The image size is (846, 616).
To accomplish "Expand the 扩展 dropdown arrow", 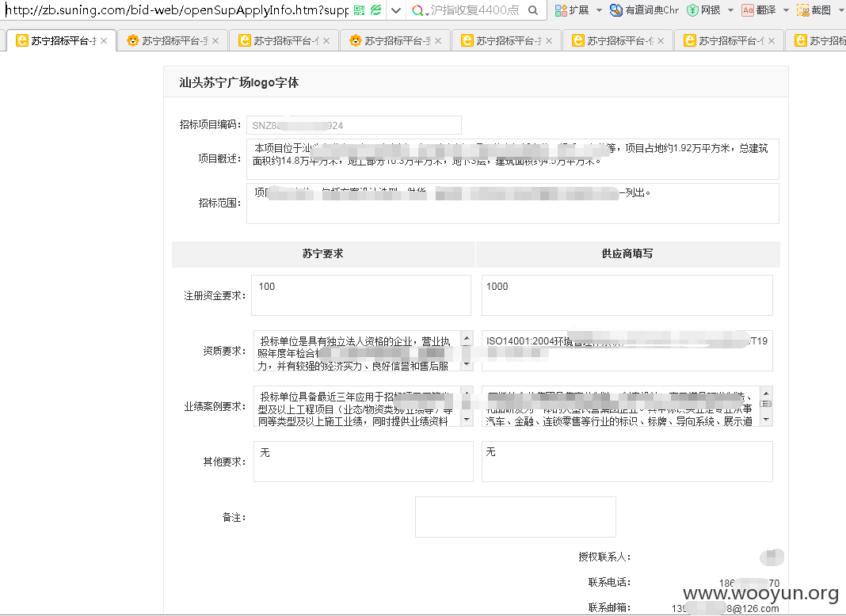I will click(599, 10).
